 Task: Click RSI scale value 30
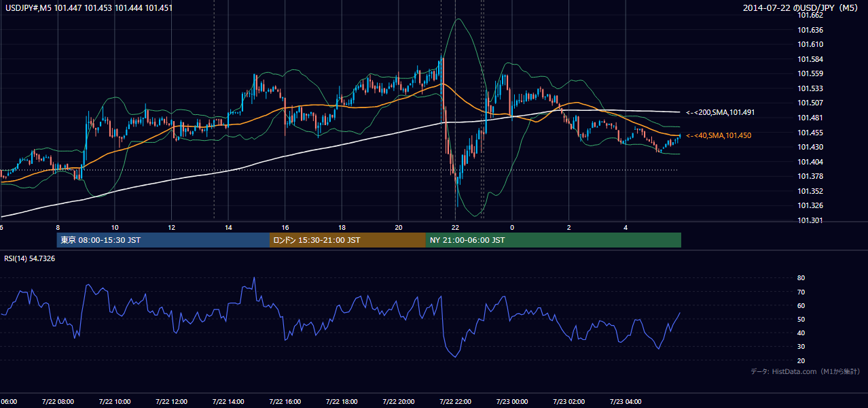801,346
